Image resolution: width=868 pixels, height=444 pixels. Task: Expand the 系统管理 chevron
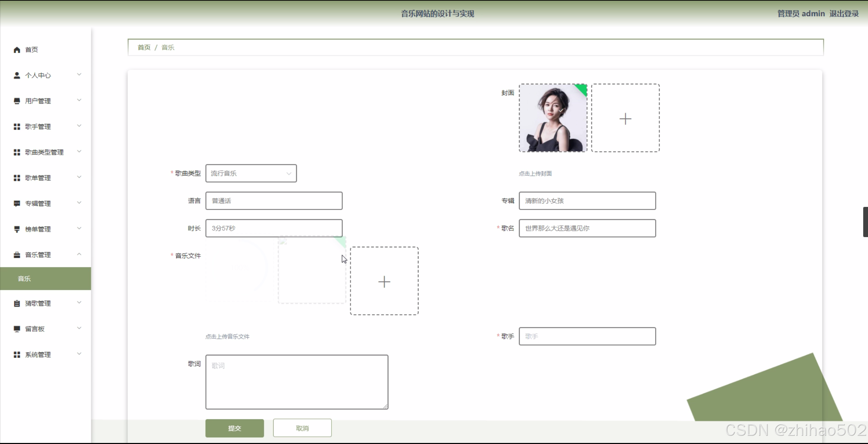79,354
